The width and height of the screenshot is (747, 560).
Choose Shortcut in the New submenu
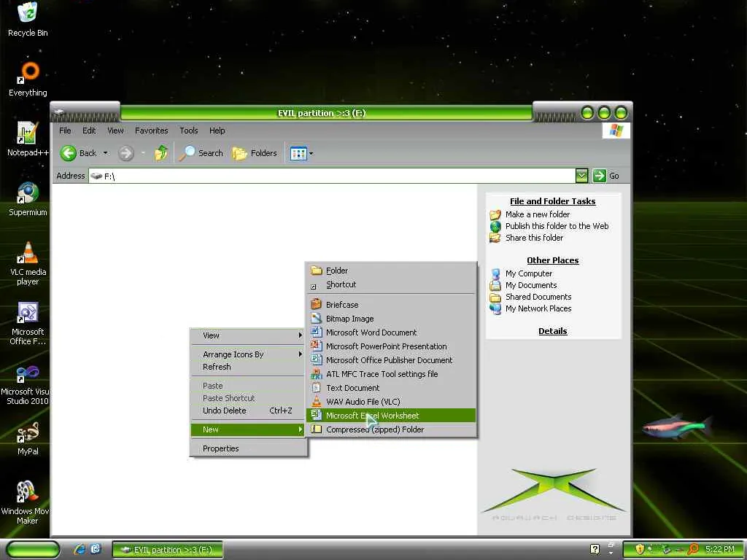click(391, 284)
